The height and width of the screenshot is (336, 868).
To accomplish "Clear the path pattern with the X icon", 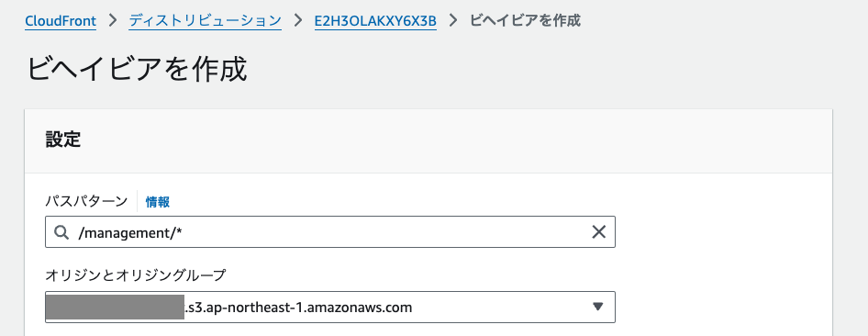I will tap(598, 232).
